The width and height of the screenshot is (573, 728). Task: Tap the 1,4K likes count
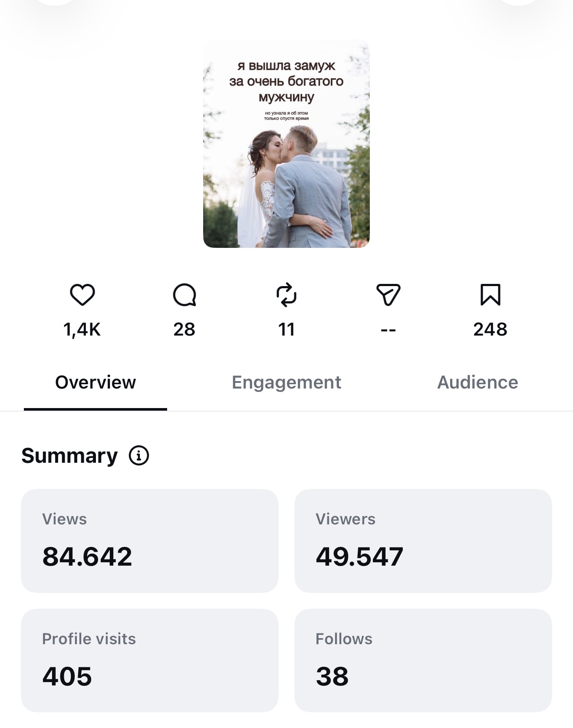tap(82, 330)
